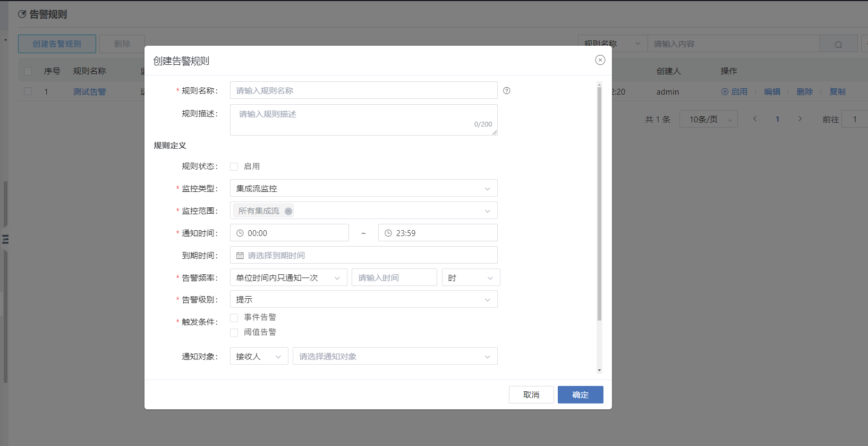
Task: Check the 阈值告警 trigger condition
Action: [234, 333]
